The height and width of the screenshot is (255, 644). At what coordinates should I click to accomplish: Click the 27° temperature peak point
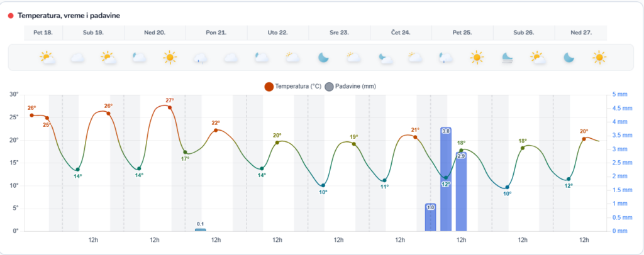pos(170,107)
